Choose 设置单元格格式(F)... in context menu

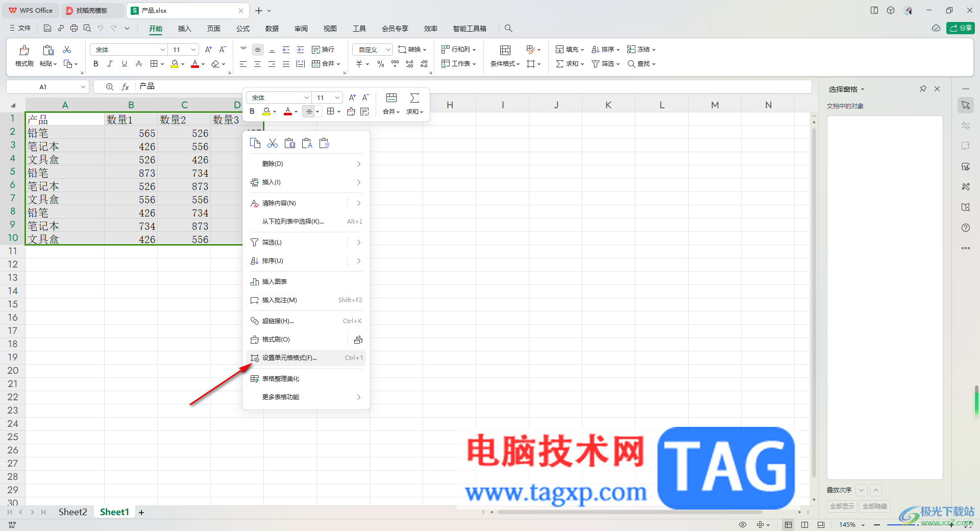click(x=306, y=358)
